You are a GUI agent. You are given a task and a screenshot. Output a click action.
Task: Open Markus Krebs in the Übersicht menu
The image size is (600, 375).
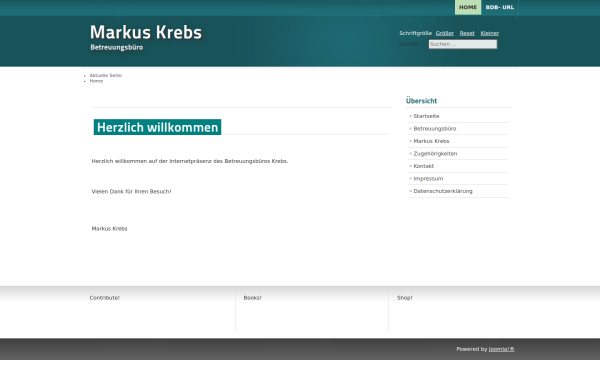click(x=431, y=141)
